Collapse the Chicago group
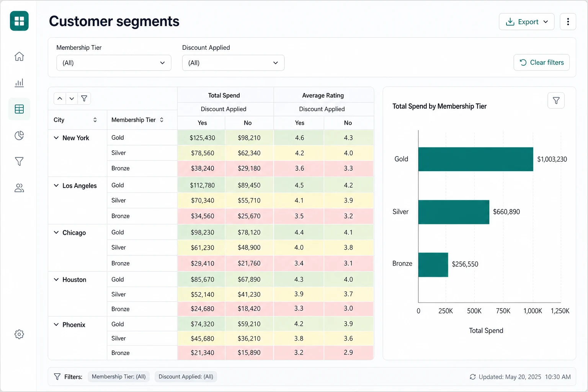This screenshot has width=588, height=392. click(x=56, y=232)
